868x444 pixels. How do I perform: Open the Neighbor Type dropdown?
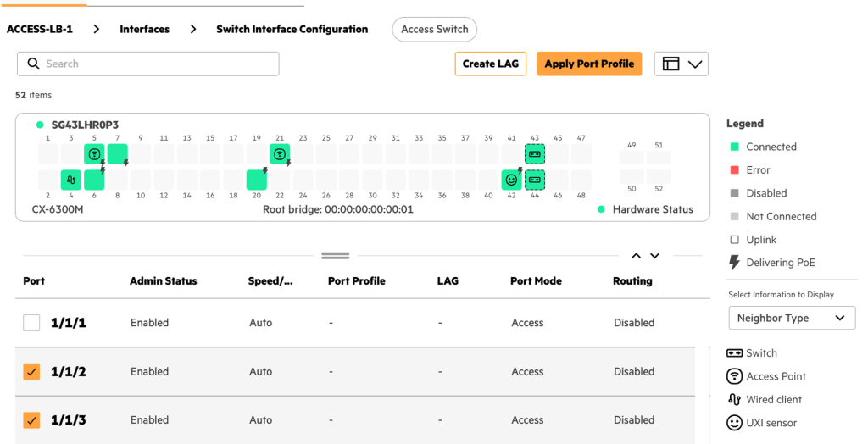point(791,318)
